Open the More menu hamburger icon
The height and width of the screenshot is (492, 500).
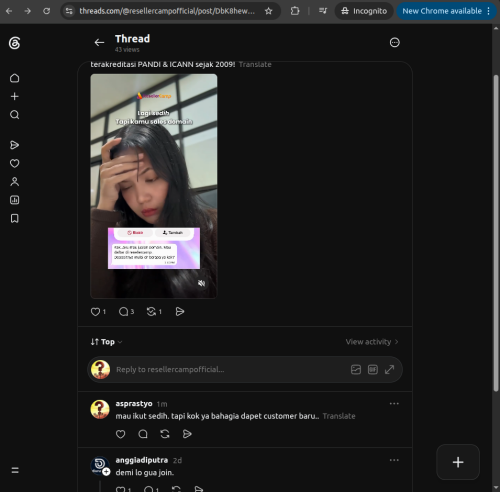[x=15, y=470]
